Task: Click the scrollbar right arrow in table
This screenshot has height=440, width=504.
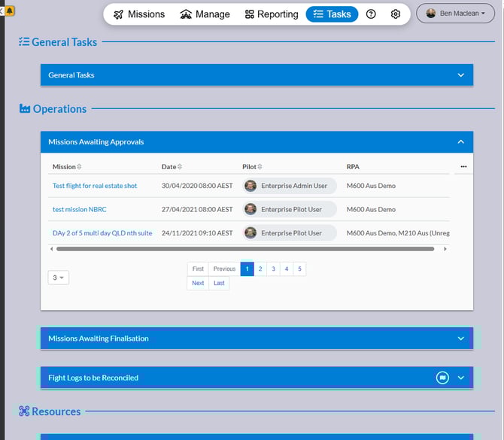Action: 445,248
